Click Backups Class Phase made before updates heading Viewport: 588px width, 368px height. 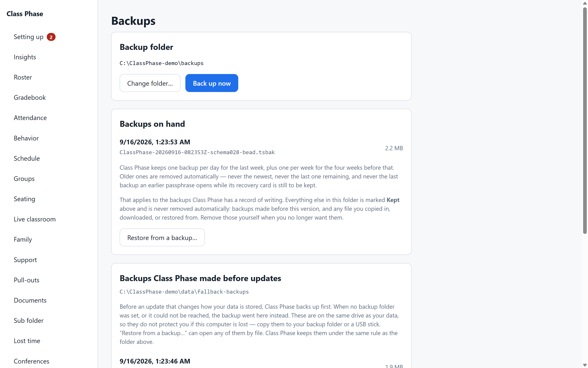tap(200, 278)
